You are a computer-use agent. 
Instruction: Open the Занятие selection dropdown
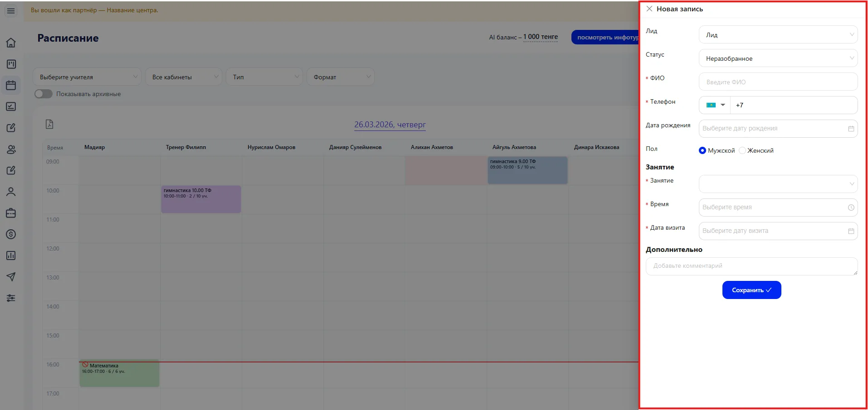coord(778,184)
